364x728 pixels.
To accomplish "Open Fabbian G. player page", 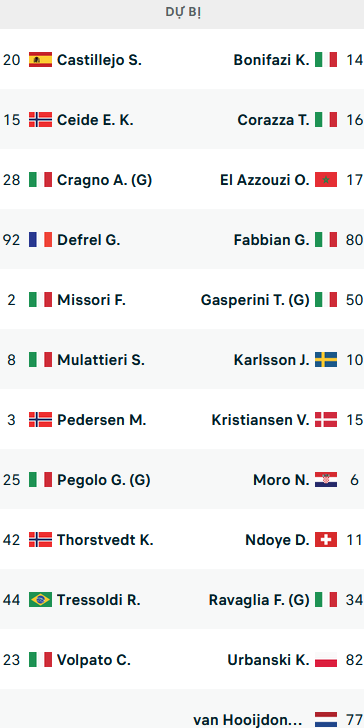I will click(272, 240).
